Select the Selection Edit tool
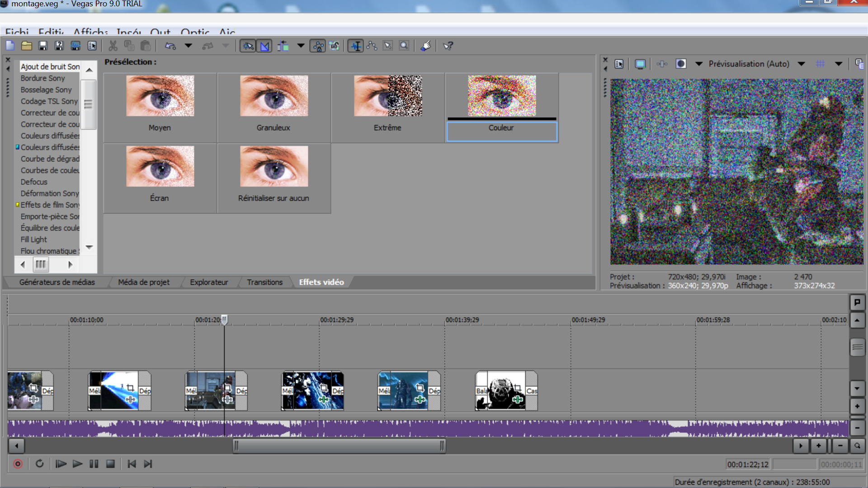Screen dimensions: 868x488 [x=388, y=46]
